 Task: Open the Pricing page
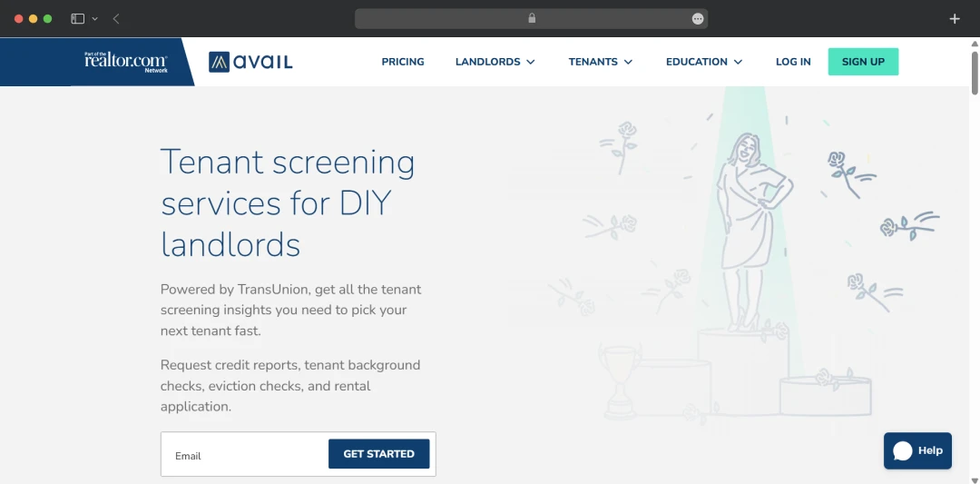(403, 62)
